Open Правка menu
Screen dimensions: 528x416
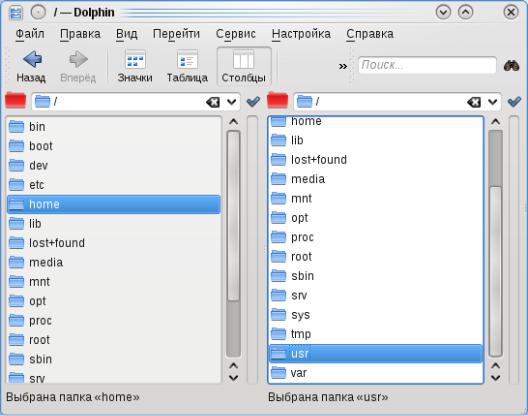(80, 34)
